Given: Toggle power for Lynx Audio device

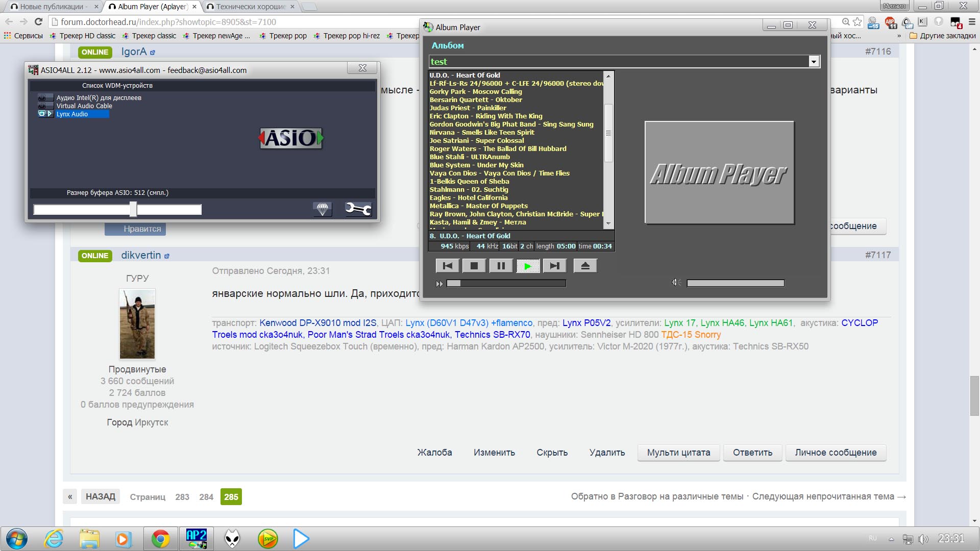Looking at the screenshot, I should (x=42, y=114).
